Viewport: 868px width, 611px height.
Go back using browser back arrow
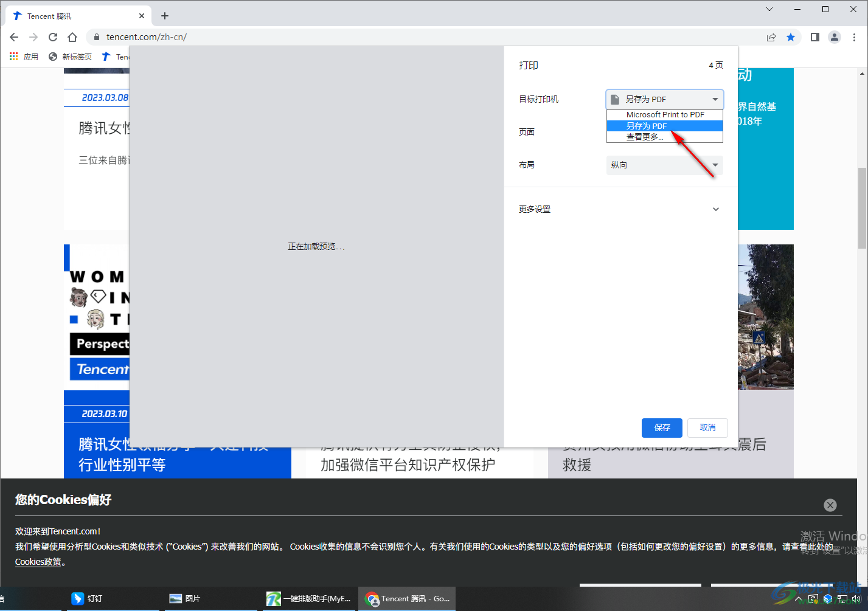click(14, 37)
